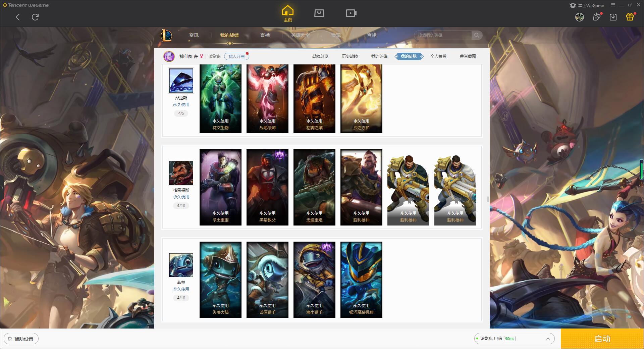Select the 沙之守护 skin thumbnail

coord(361,99)
